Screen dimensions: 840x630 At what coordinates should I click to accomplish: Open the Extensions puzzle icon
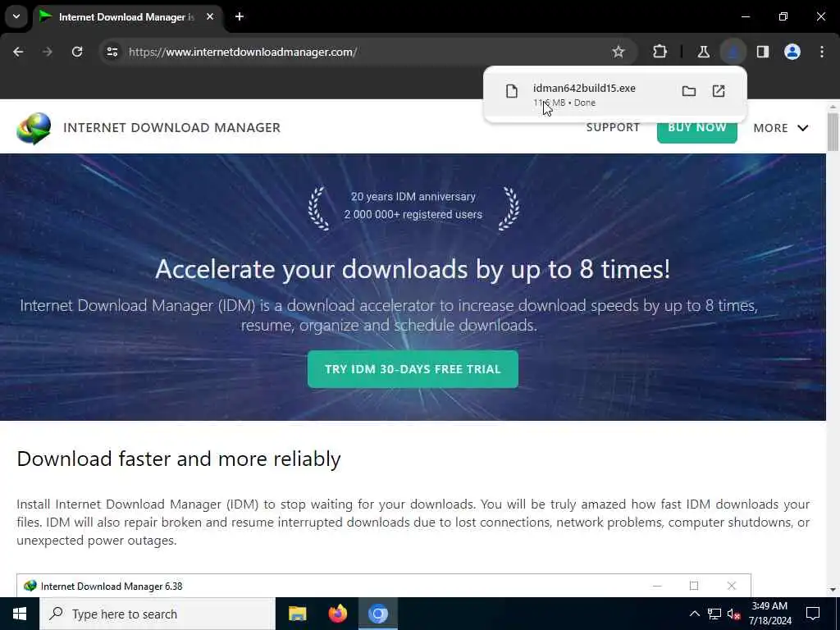click(x=660, y=52)
